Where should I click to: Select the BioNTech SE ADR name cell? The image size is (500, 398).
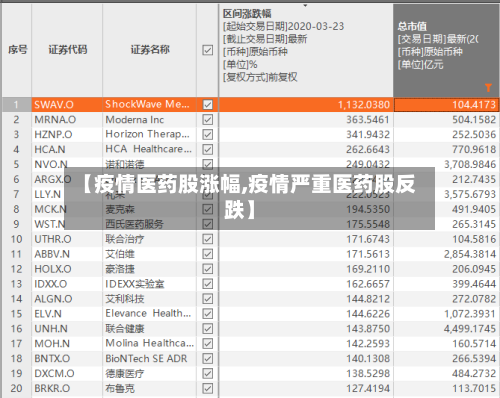pos(150,358)
